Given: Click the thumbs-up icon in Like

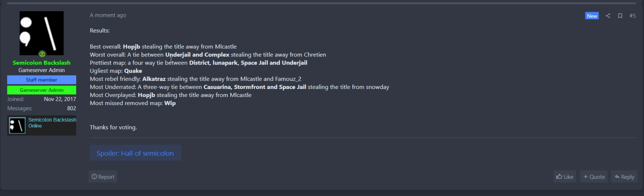Looking at the screenshot, I should [559, 177].
